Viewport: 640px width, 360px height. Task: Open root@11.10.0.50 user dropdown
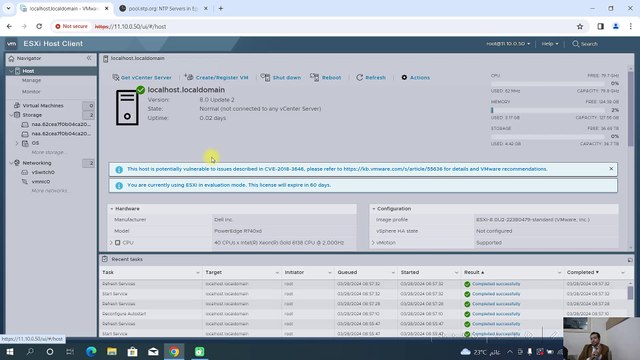pyautogui.click(x=508, y=44)
